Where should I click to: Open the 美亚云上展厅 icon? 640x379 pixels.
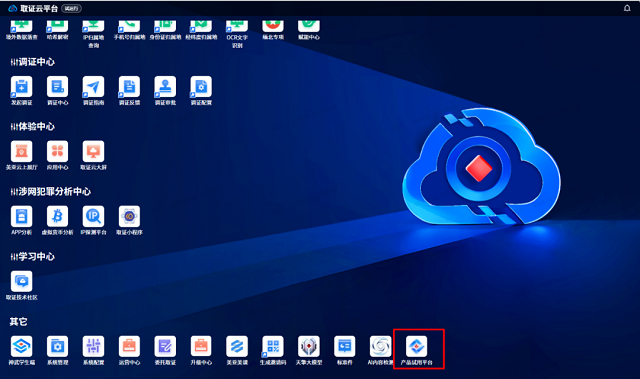click(22, 151)
